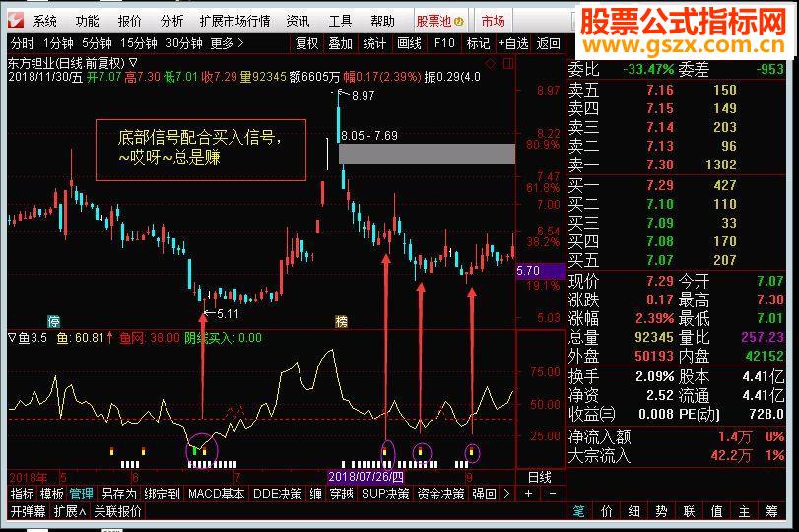
Task: Click the 绑定到 button
Action: (x=162, y=494)
